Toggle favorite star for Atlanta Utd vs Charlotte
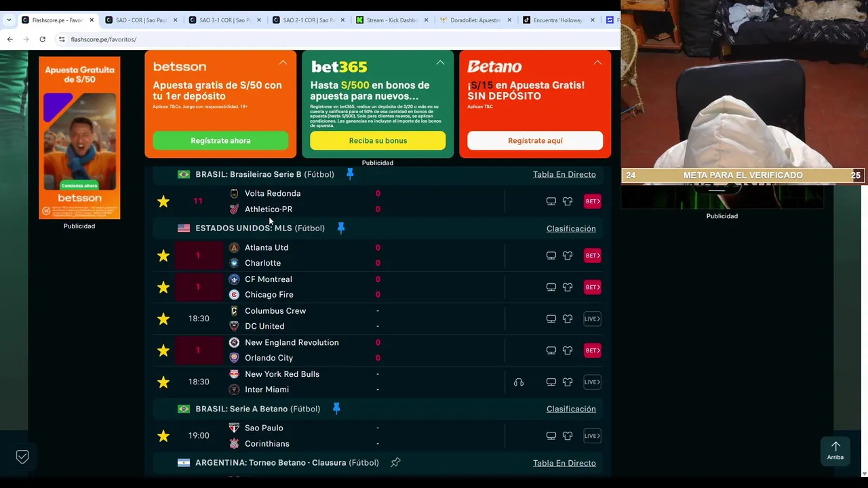Screen dimensions: 868x488 163,256
